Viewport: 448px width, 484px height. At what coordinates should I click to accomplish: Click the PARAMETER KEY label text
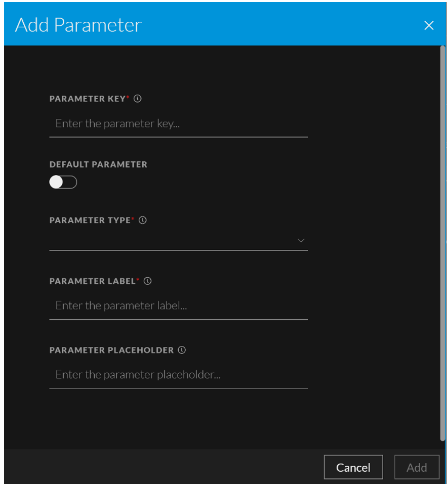[x=87, y=99]
